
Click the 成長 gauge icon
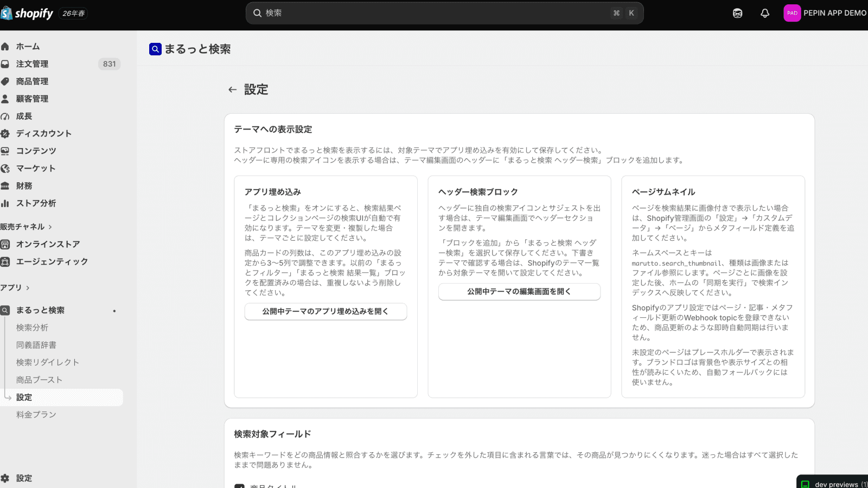pos(5,116)
